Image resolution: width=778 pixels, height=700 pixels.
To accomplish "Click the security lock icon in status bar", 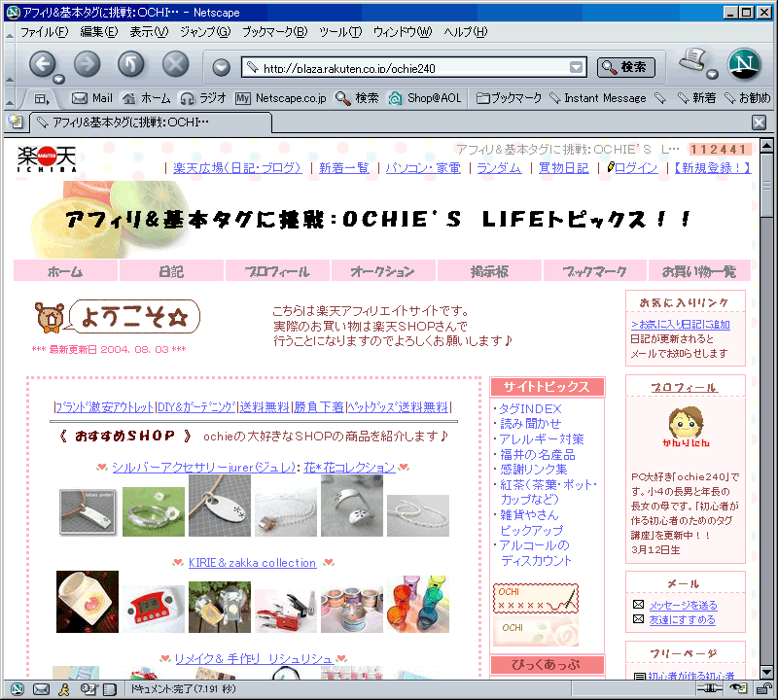I will click(762, 688).
